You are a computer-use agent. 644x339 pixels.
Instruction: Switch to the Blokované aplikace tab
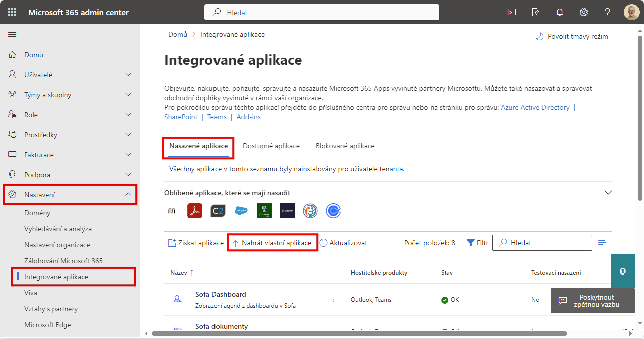(x=345, y=146)
